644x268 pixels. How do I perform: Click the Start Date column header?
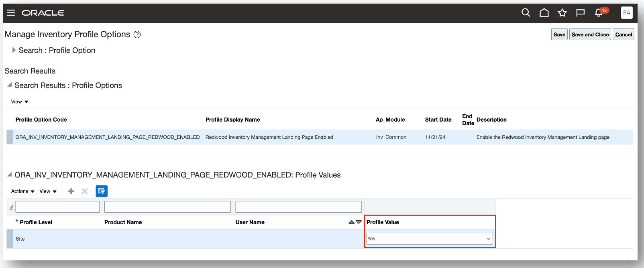coord(438,120)
